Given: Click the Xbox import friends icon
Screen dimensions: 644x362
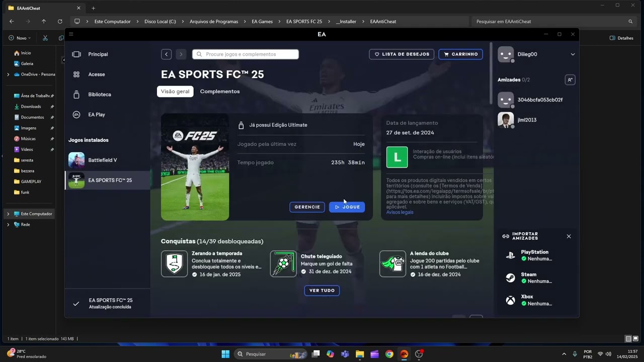Looking at the screenshot, I should 510,300.
